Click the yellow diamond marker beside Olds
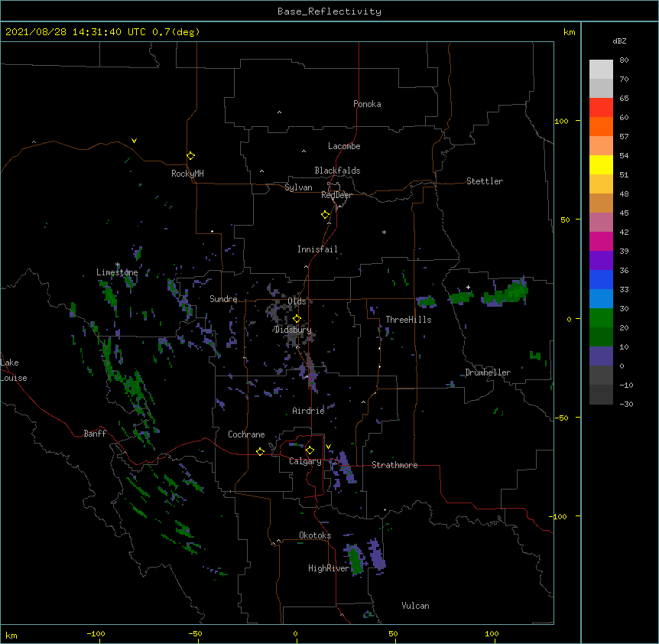 pos(297,319)
